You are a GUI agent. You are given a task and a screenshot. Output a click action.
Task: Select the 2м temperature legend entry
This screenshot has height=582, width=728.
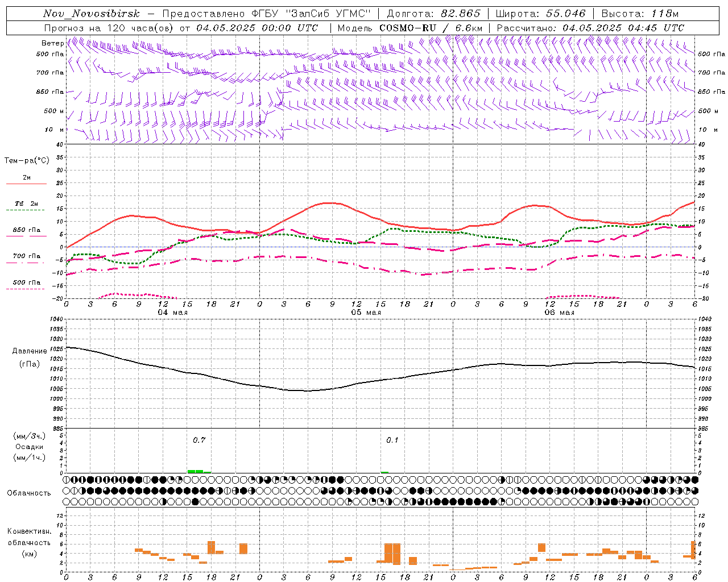point(27,177)
